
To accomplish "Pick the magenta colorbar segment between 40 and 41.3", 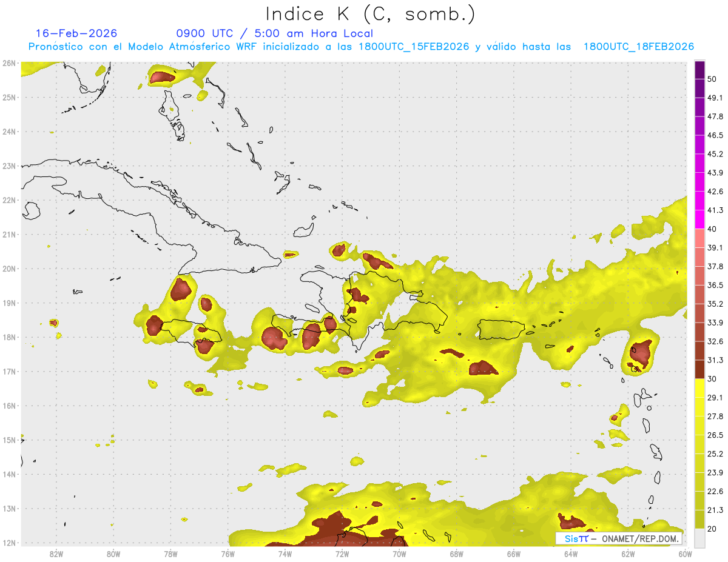I will [x=700, y=219].
